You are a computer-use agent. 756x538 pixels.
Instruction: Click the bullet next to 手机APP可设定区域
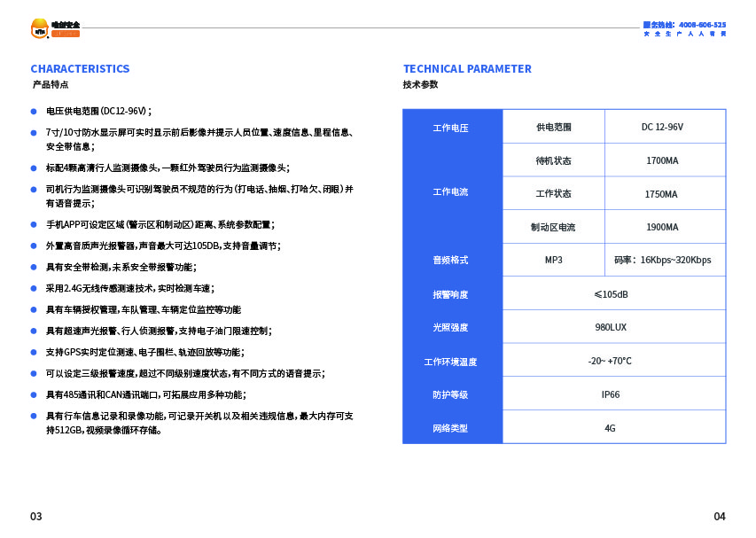click(34, 224)
